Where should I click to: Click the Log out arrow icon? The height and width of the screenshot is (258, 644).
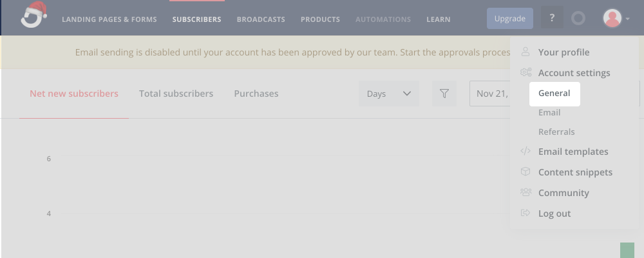(x=526, y=213)
